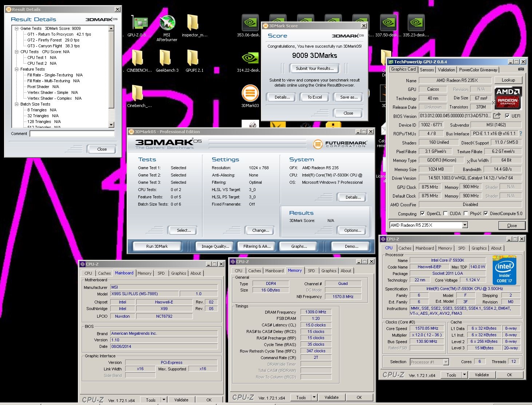Image resolution: width=532 pixels, height=405 pixels.
Task: Click Run 3DMark button
Action: point(157,246)
